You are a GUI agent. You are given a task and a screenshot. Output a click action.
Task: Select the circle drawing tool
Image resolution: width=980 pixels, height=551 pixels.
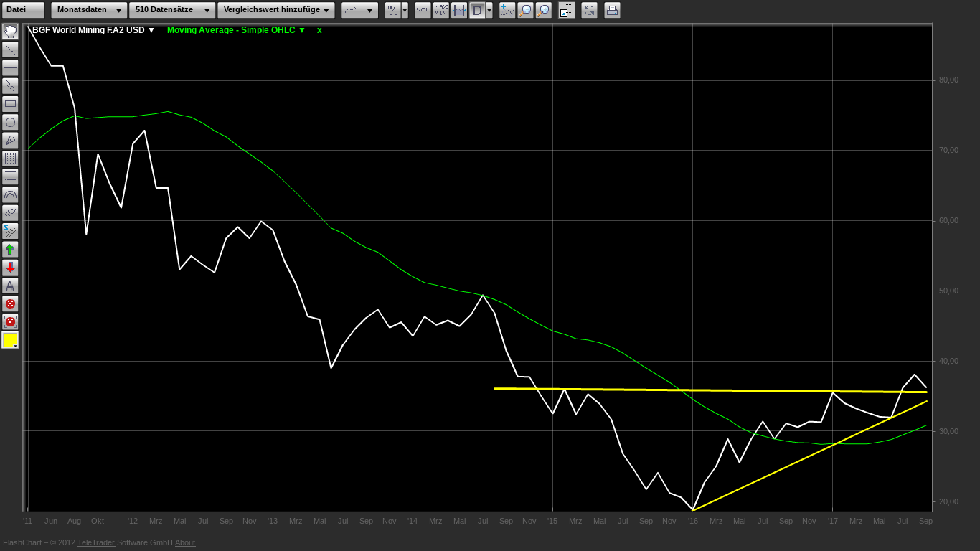(10, 122)
